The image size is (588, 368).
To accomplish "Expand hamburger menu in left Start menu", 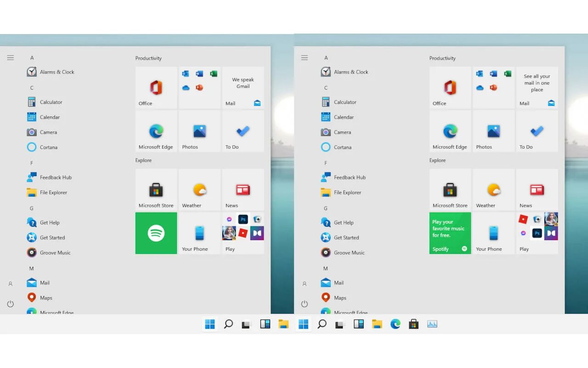I will [11, 57].
